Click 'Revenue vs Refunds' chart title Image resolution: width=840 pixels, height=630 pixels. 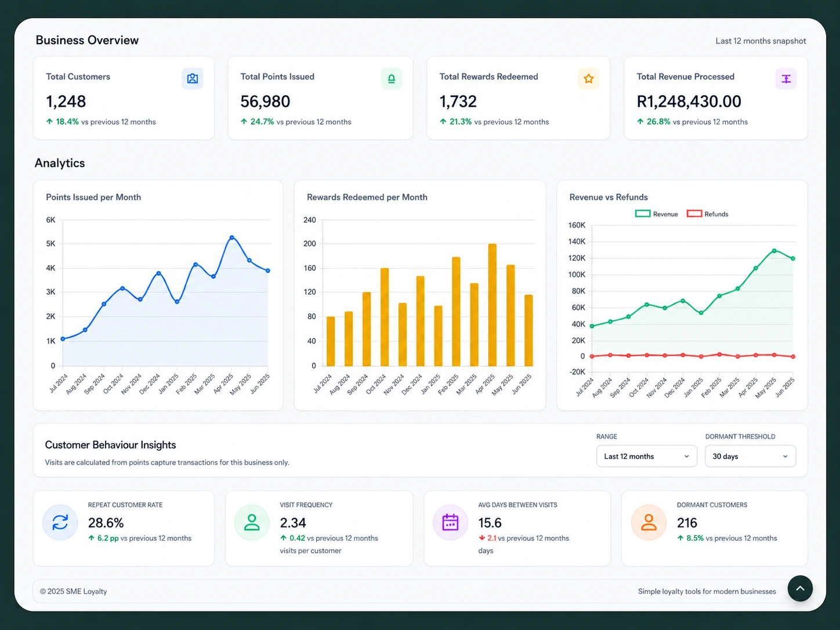[x=609, y=197]
